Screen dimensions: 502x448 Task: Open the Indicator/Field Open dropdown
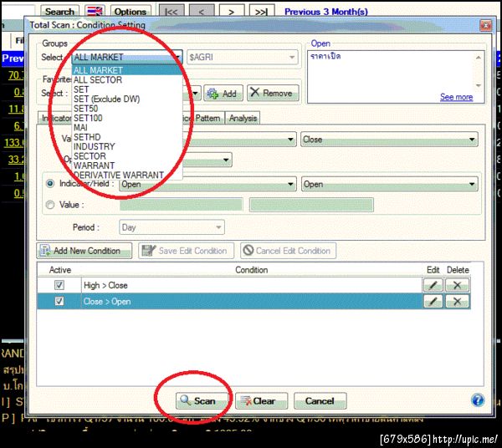(x=207, y=184)
